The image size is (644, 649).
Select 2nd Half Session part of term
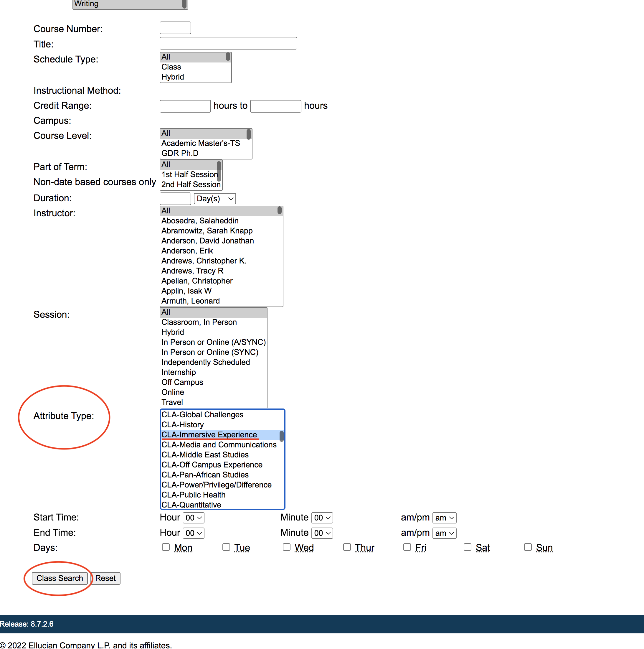191,185
